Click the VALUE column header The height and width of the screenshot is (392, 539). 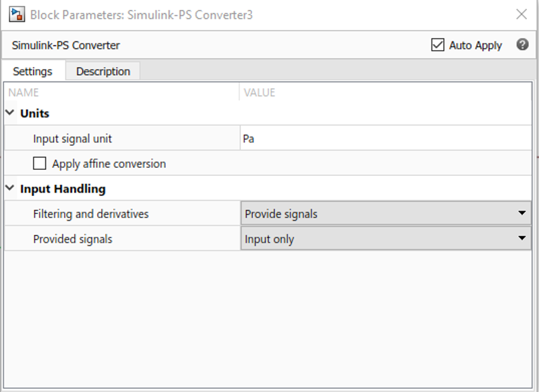(259, 92)
